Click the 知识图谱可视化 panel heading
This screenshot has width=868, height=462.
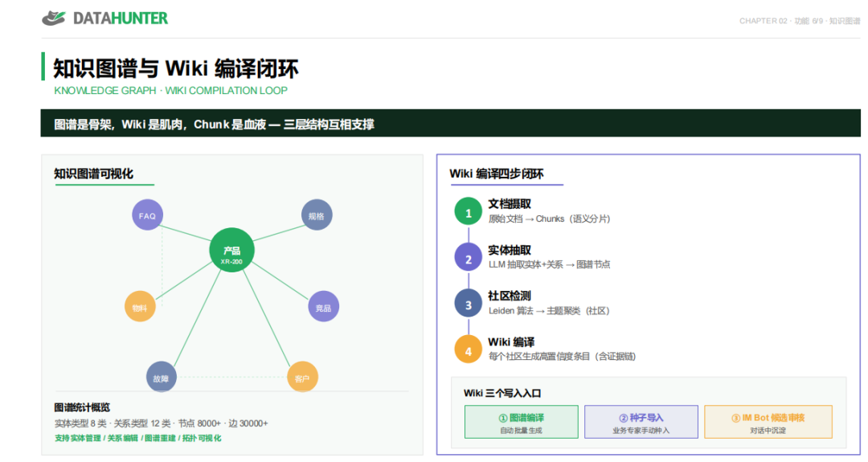tap(93, 174)
